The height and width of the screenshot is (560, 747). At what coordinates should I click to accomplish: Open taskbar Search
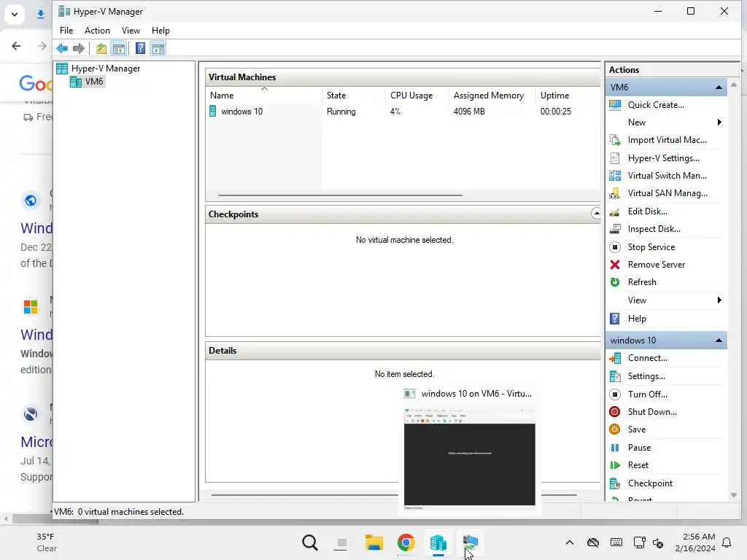tap(309, 542)
